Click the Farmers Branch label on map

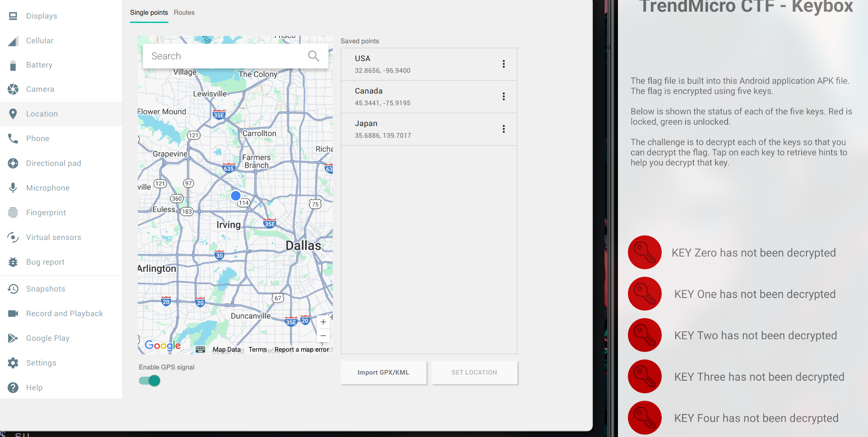point(257,161)
